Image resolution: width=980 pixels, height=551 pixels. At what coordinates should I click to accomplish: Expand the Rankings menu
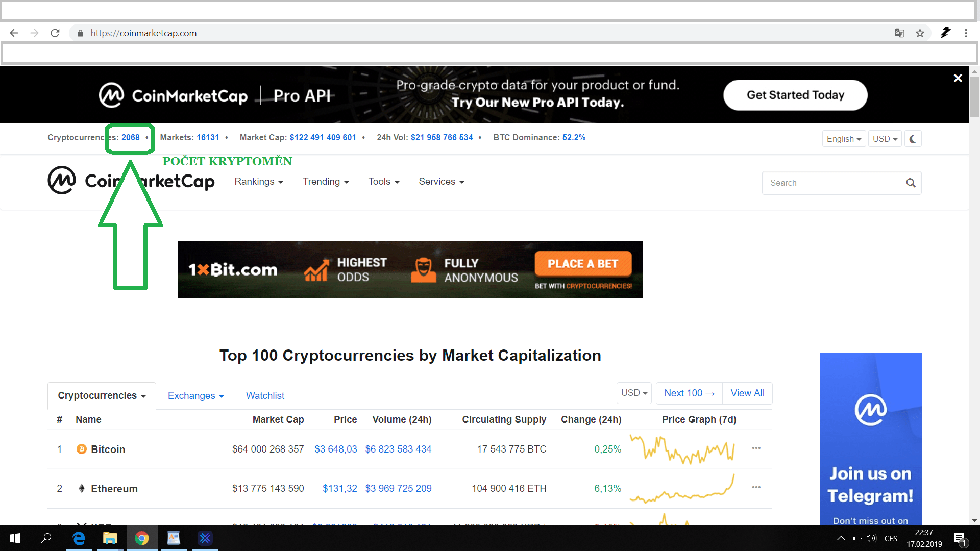(x=259, y=182)
